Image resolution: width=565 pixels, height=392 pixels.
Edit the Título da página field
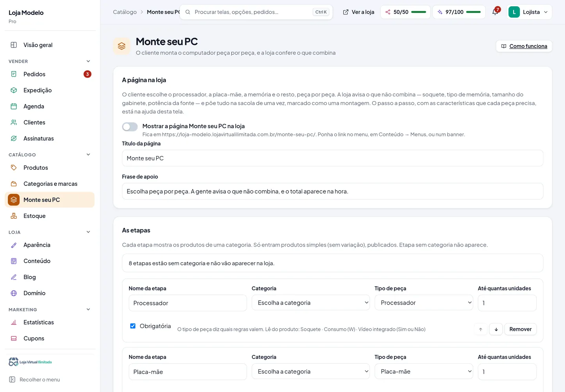tap(333, 158)
